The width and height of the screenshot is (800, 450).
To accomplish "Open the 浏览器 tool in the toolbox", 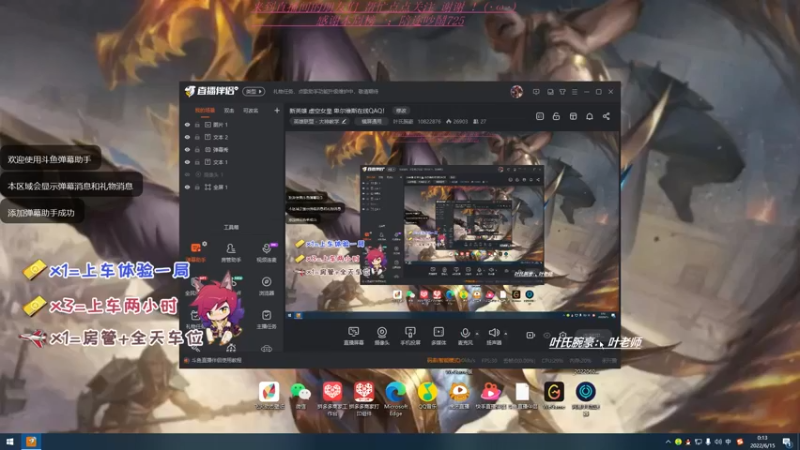I will (x=266, y=286).
